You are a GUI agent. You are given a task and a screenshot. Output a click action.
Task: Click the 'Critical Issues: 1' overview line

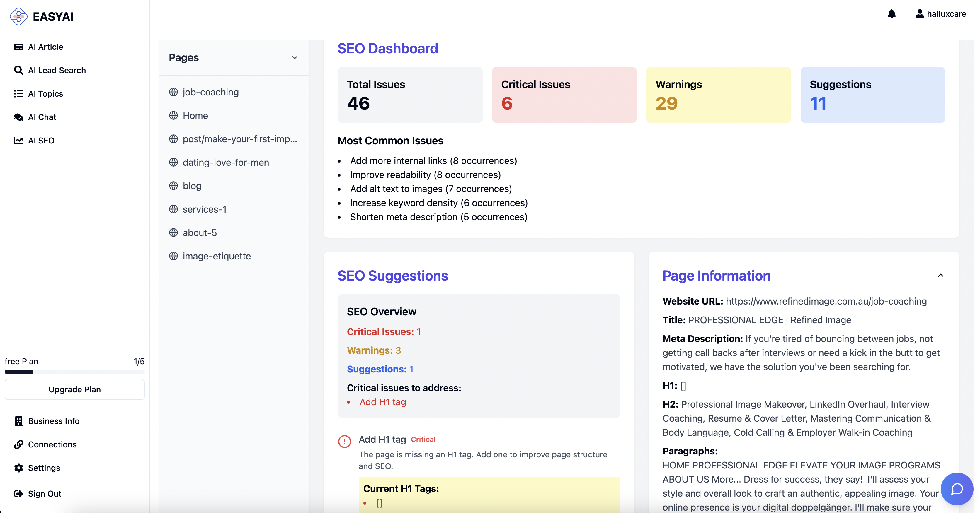384,332
